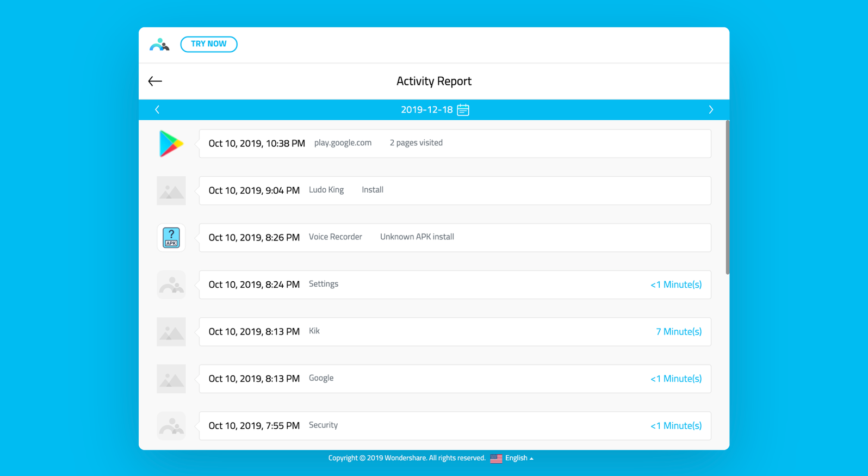Image resolution: width=868 pixels, height=476 pixels.
Task: Click the 7 Minute(s) duration for Kik
Action: [x=679, y=332]
